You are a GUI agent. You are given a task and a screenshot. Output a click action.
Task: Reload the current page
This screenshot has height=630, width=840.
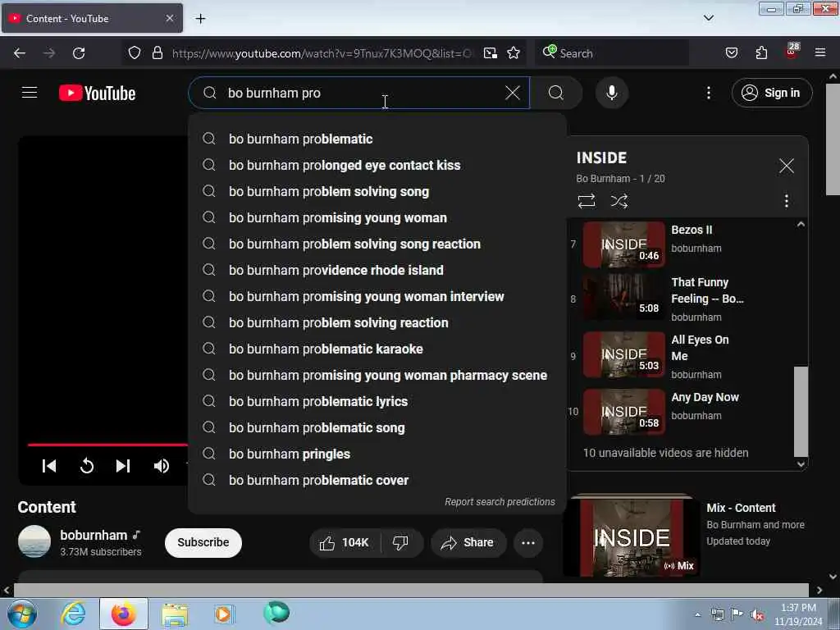pos(79,53)
